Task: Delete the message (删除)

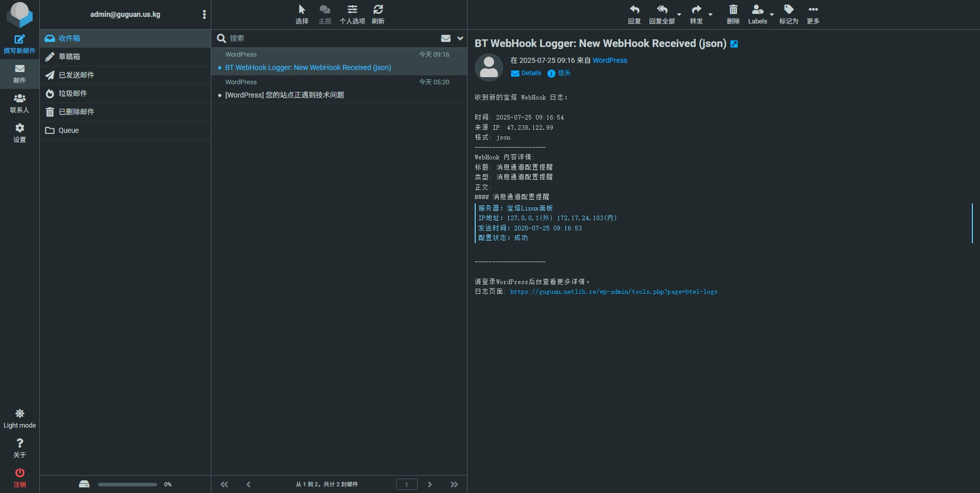Action: [733, 14]
